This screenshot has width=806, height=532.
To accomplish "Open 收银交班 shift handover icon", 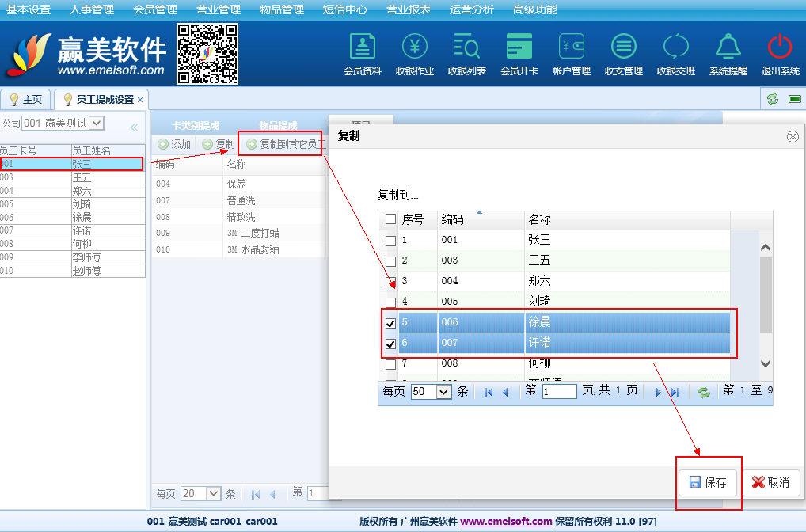I will pos(675,47).
